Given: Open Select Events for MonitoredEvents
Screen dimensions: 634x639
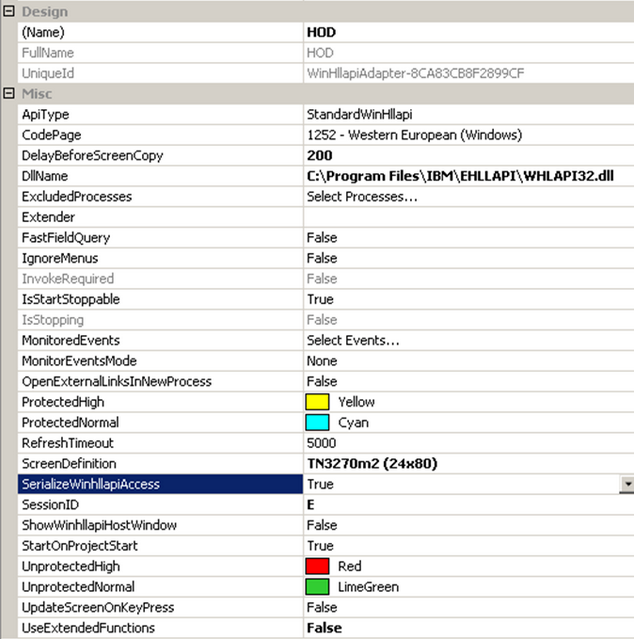Looking at the screenshot, I should click(x=353, y=341).
